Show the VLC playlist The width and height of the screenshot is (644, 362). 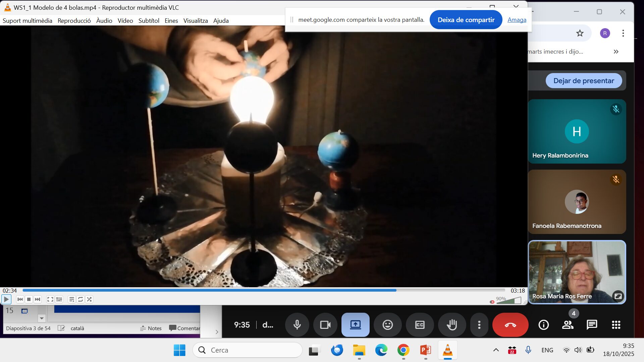click(x=71, y=299)
